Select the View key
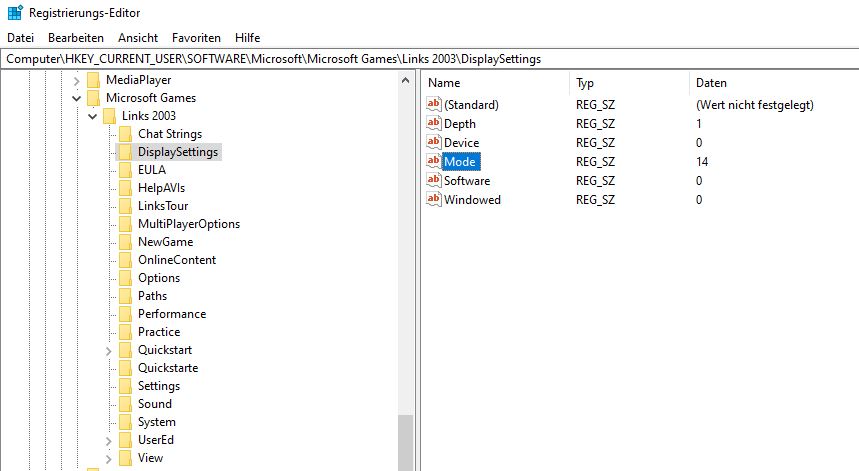The width and height of the screenshot is (859, 471). [150, 458]
